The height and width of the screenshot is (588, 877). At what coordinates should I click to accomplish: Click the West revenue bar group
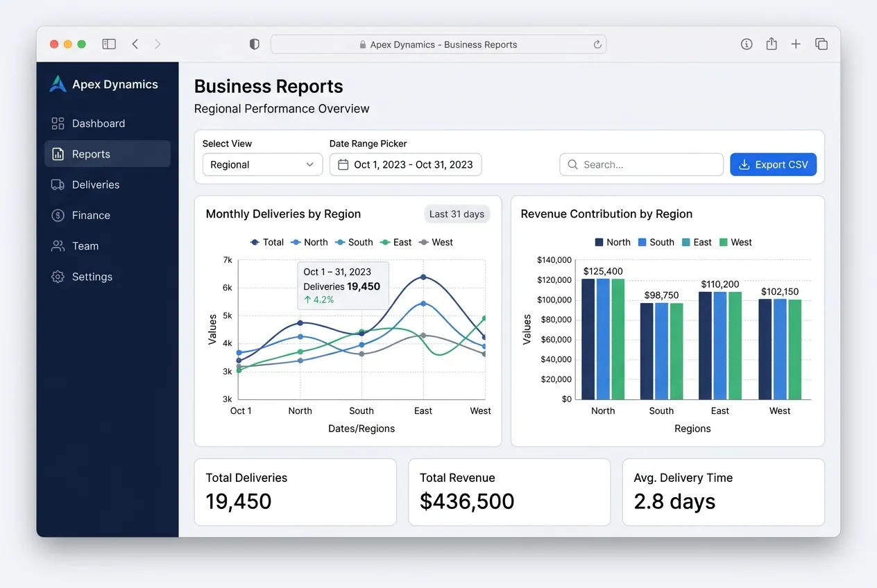pyautogui.click(x=780, y=349)
